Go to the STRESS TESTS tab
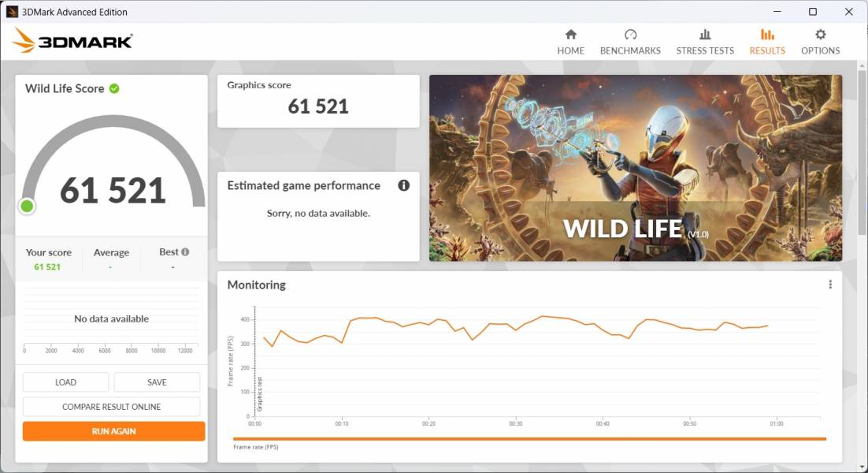Image resolution: width=868 pixels, height=473 pixels. point(705,42)
